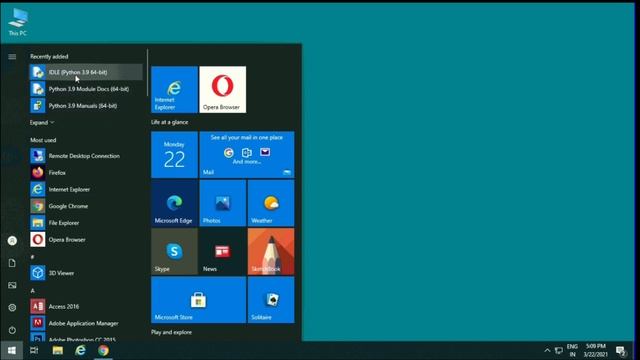Switch to Google Chrome on the taskbar

[x=103, y=350]
